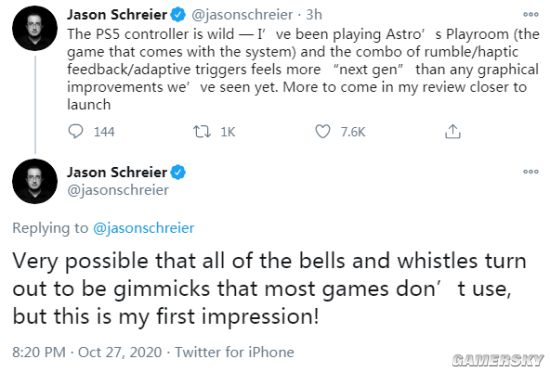
Task: Click the 8:20 PM · Oct 27, 2020 timestamp
Action: pyautogui.click(x=87, y=352)
